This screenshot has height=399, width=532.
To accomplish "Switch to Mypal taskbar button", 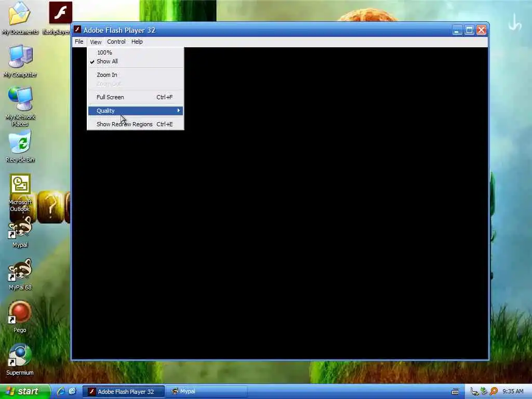I will (x=207, y=392).
